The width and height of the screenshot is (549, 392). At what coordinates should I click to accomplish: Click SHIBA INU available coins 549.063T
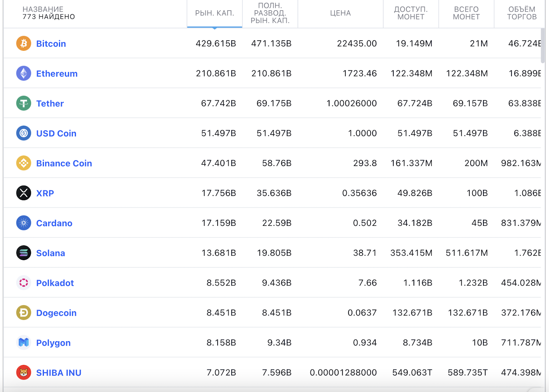412,372
